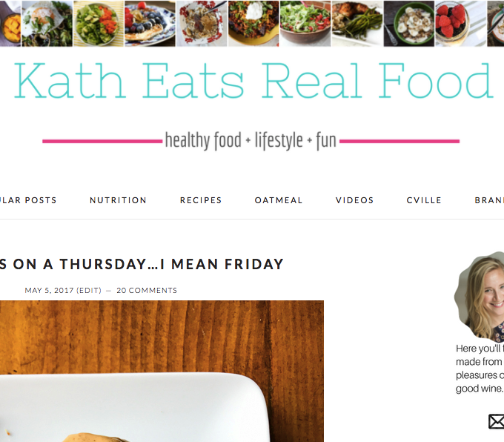Screen dimensions: 504x442
Task: Open the Nutrition menu item
Action: 118,200
